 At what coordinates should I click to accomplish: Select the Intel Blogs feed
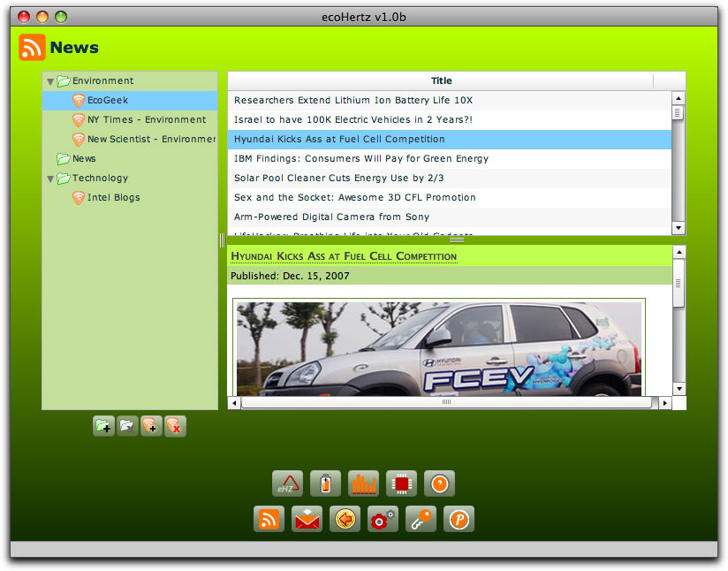[113, 198]
